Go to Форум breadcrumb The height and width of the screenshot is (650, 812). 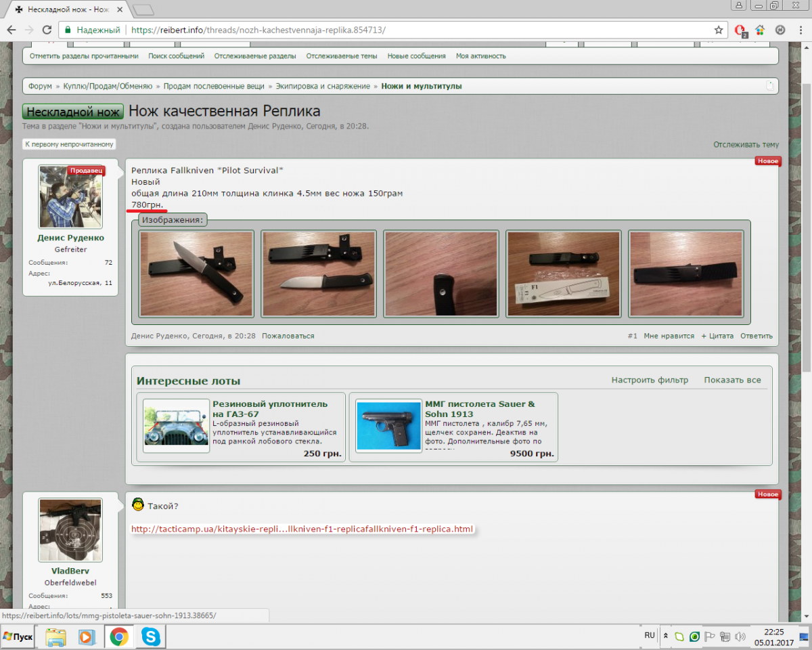point(40,86)
